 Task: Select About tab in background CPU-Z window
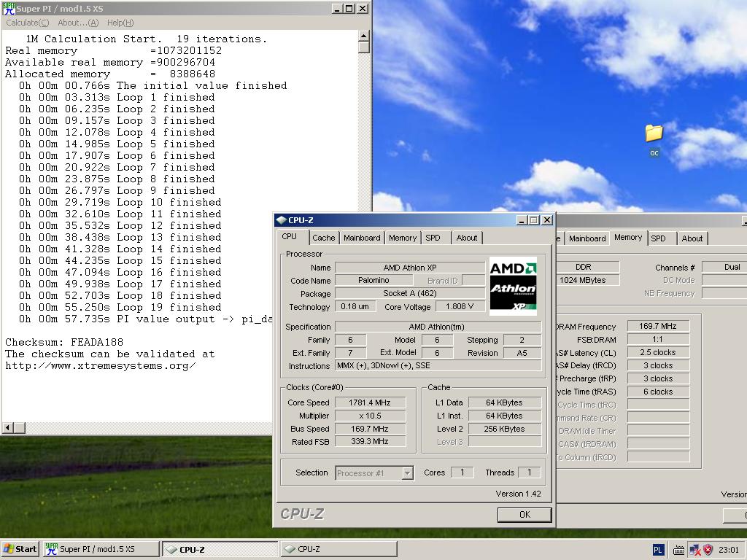point(692,238)
